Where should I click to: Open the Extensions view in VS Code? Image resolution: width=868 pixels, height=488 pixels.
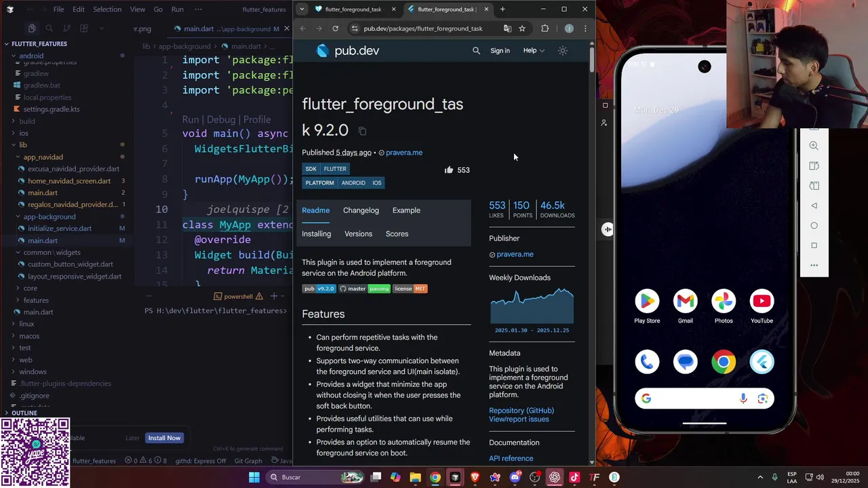click(x=84, y=28)
